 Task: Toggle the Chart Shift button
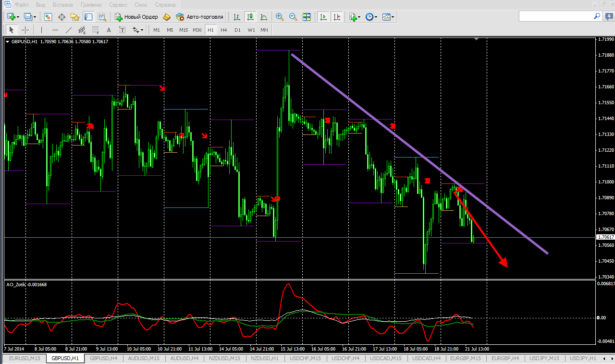tap(337, 17)
